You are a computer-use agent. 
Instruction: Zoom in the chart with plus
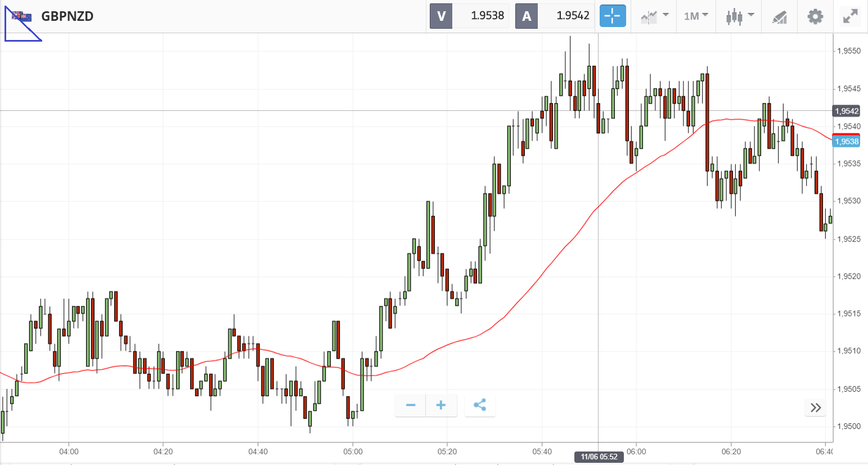pyautogui.click(x=441, y=405)
